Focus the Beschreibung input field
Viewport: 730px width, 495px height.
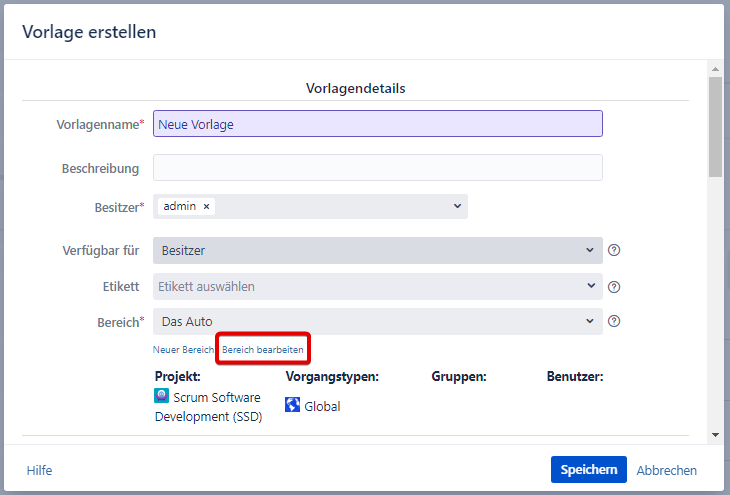[x=377, y=168]
